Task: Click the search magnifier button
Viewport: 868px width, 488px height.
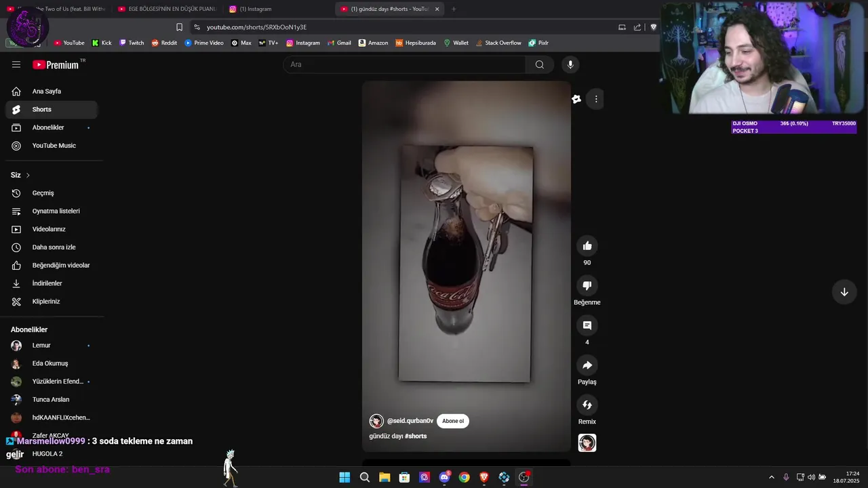Action: point(539,64)
